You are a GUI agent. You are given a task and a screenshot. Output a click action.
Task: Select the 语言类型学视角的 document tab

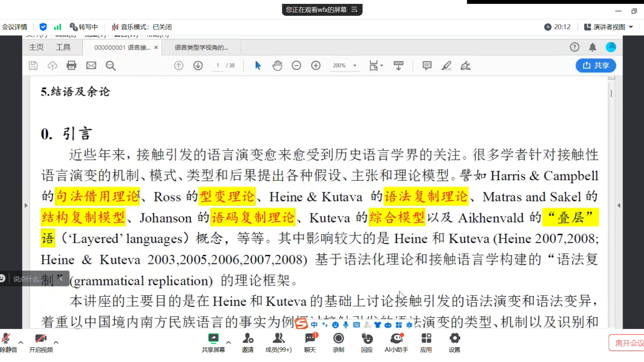pos(201,48)
